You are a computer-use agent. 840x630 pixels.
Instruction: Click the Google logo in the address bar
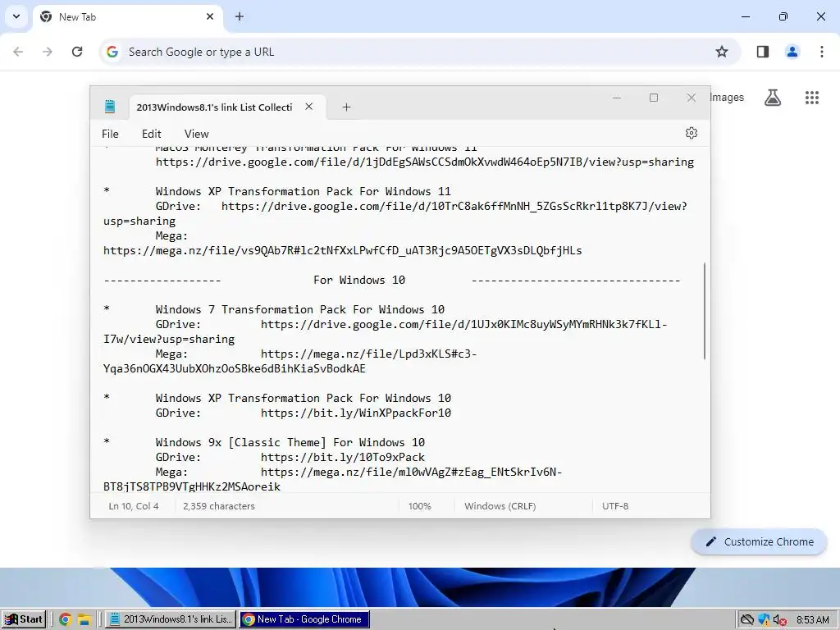pos(112,52)
